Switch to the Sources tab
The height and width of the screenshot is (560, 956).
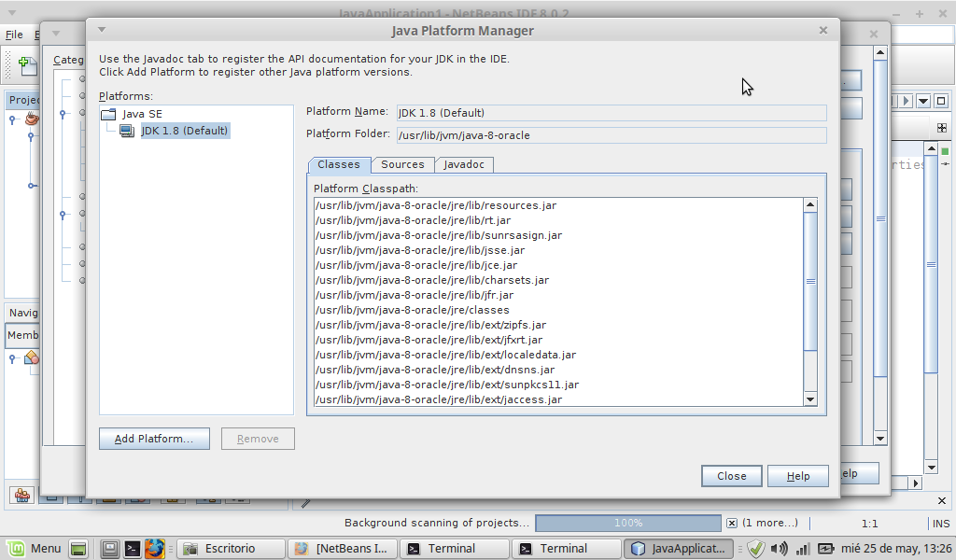pyautogui.click(x=402, y=164)
